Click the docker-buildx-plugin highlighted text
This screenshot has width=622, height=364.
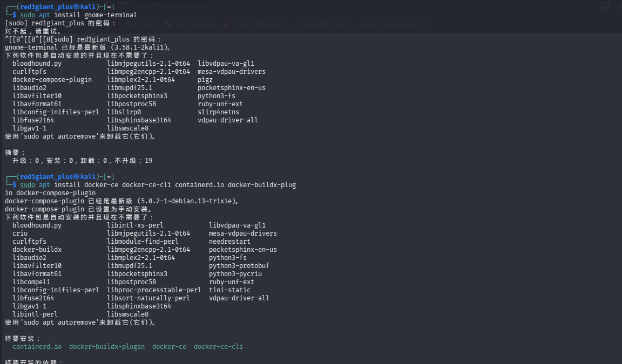106,346
